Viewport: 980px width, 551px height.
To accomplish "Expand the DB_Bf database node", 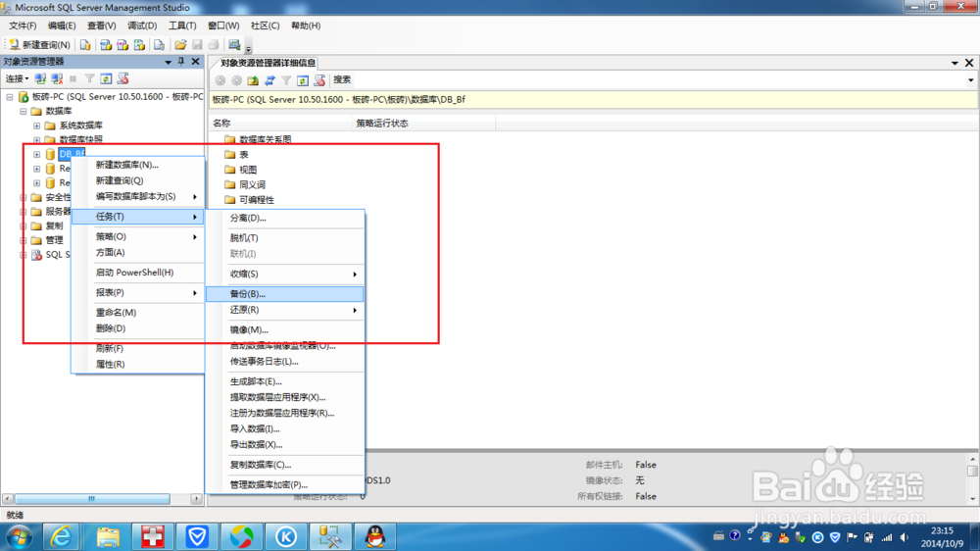I will (37, 154).
